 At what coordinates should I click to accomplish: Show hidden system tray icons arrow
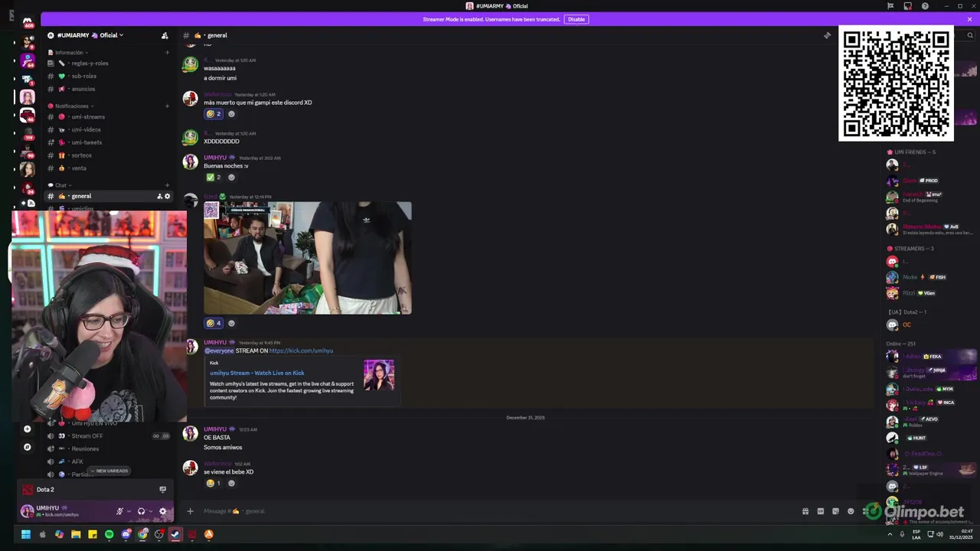(x=890, y=534)
